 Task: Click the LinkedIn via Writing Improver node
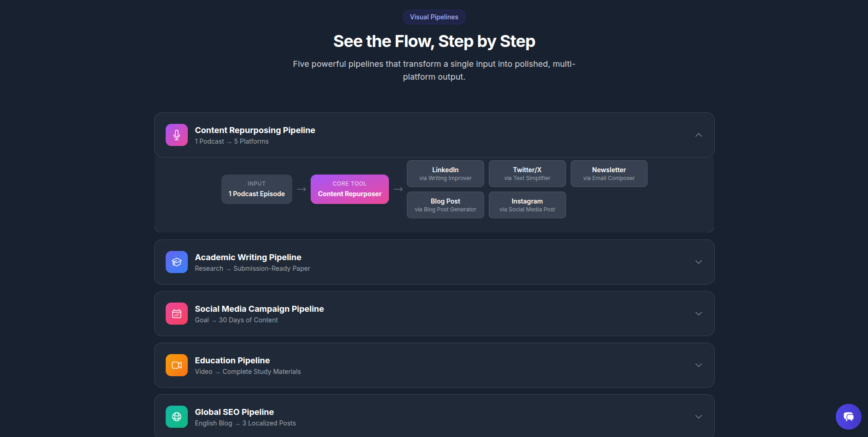click(x=445, y=173)
